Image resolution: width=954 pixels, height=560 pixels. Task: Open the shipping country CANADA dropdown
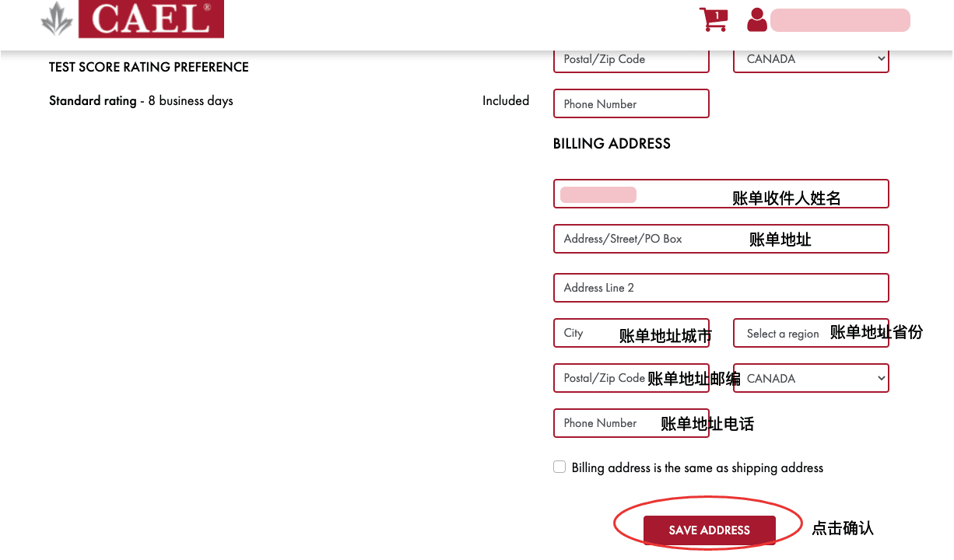[811, 59]
